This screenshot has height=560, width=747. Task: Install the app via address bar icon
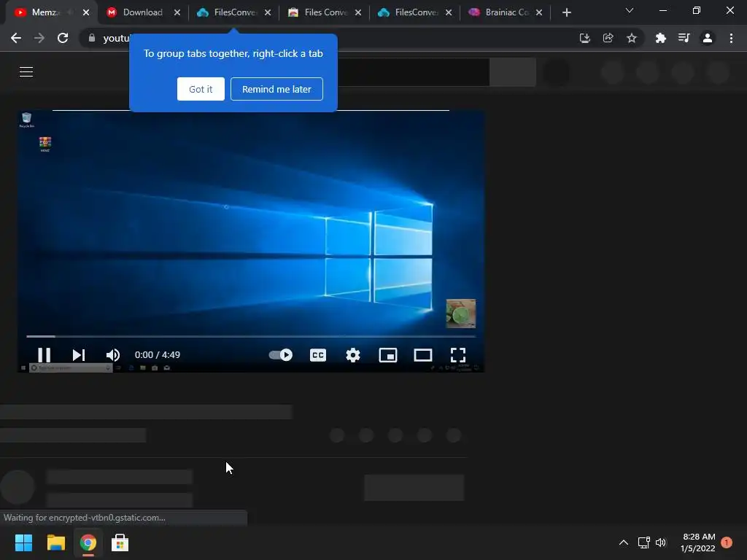[x=584, y=38]
